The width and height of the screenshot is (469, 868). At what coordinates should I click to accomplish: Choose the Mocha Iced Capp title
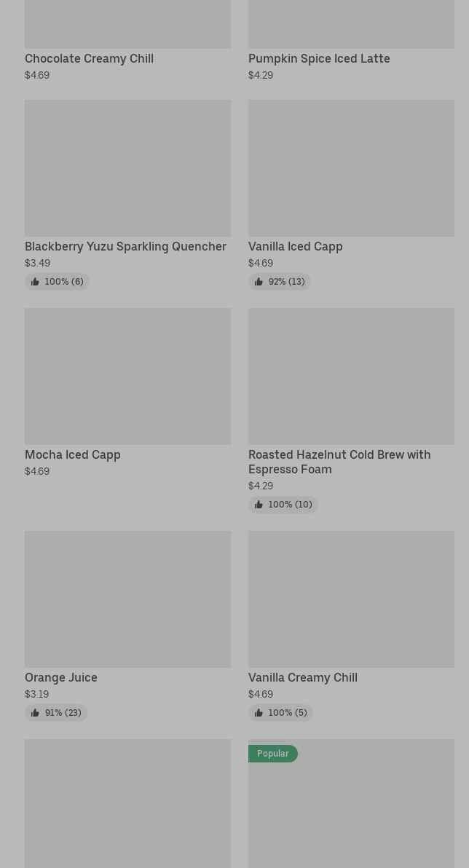(x=73, y=454)
